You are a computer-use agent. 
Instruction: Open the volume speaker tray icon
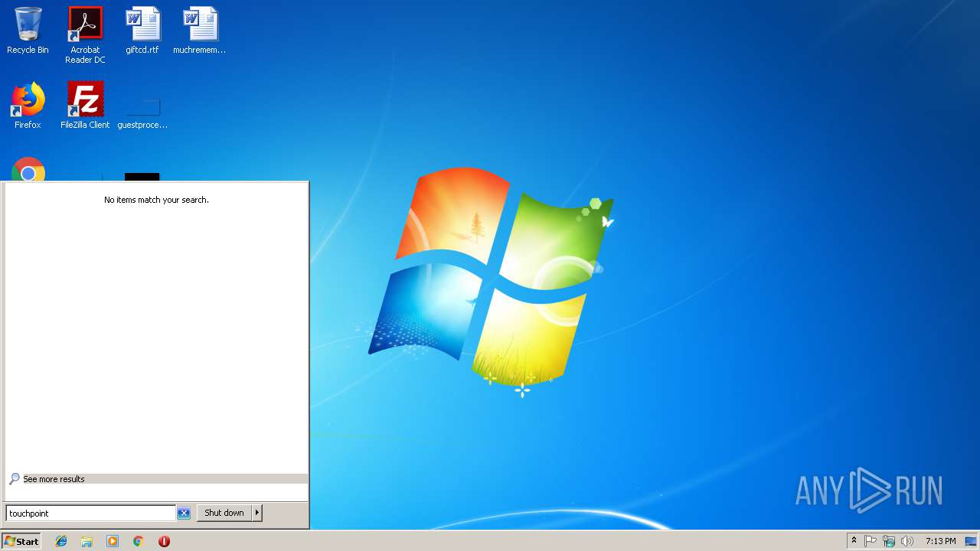pyautogui.click(x=907, y=541)
